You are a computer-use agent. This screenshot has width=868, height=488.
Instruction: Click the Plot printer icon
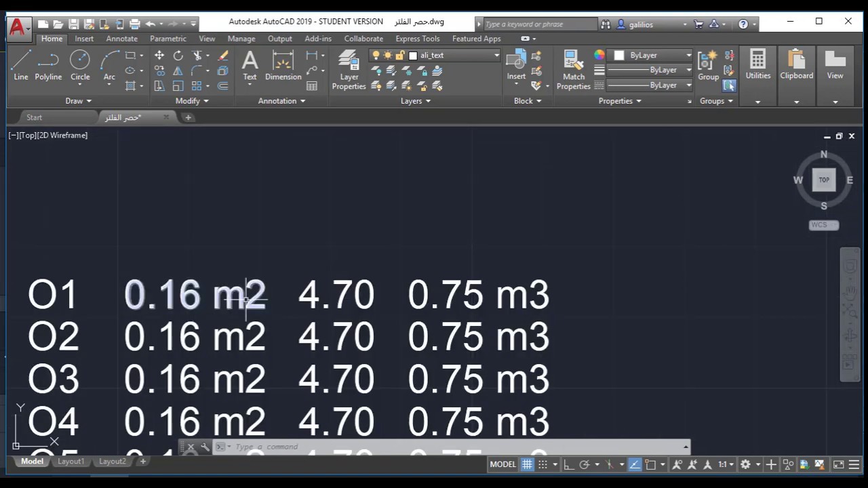134,24
